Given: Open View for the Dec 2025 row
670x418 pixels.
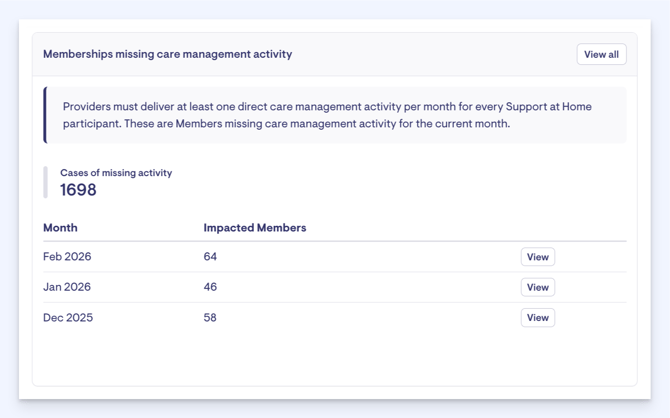Looking at the screenshot, I should tap(537, 318).
